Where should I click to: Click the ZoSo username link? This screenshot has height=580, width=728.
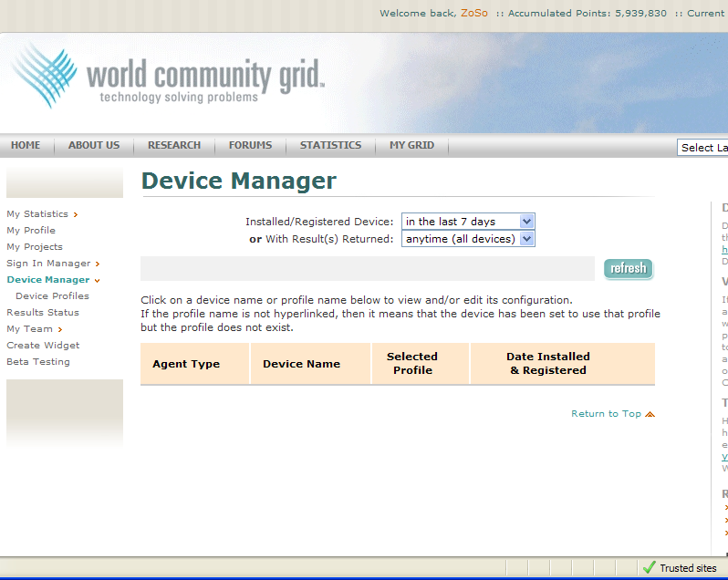pos(473,14)
